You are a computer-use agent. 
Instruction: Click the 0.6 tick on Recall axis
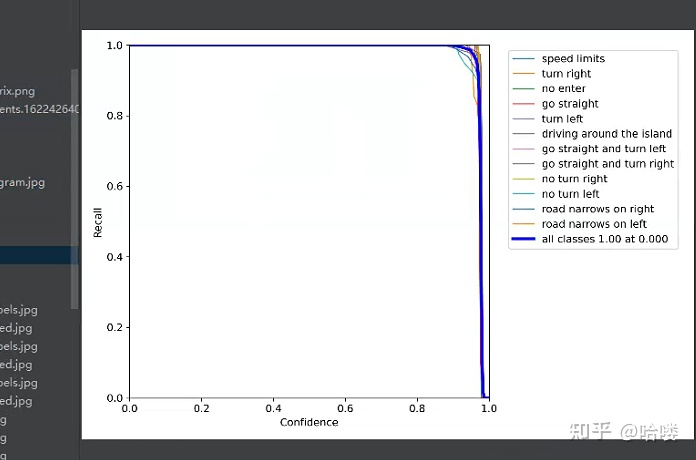pyautogui.click(x=115, y=186)
